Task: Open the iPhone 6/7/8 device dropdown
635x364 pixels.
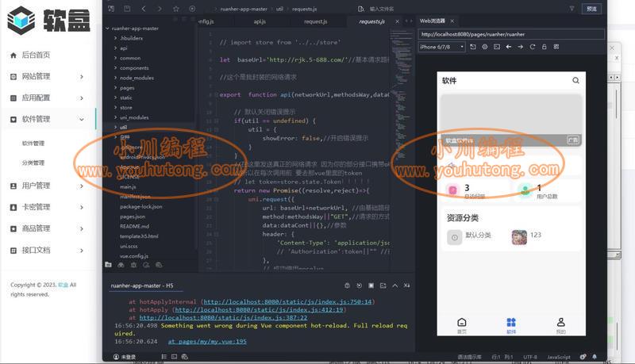Action: pyautogui.click(x=441, y=47)
